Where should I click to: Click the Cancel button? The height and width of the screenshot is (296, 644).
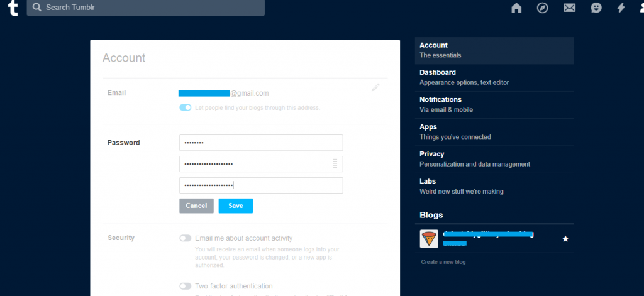pos(196,206)
